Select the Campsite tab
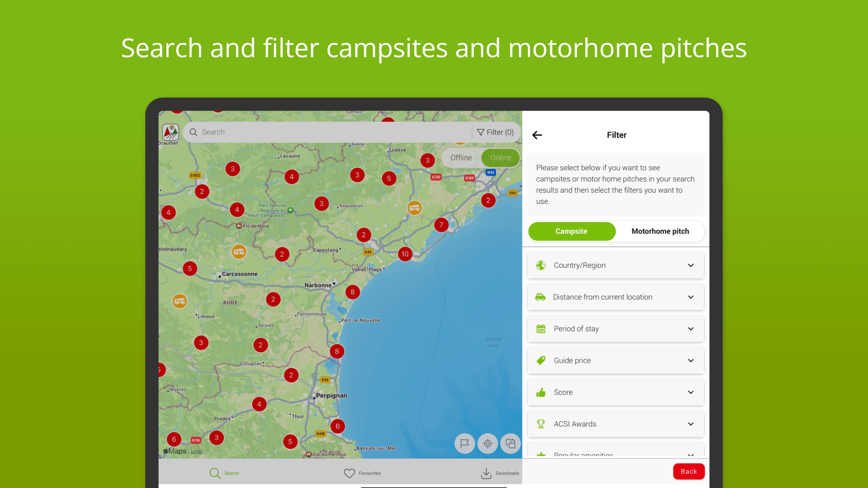Image resolution: width=868 pixels, height=488 pixels. [571, 231]
